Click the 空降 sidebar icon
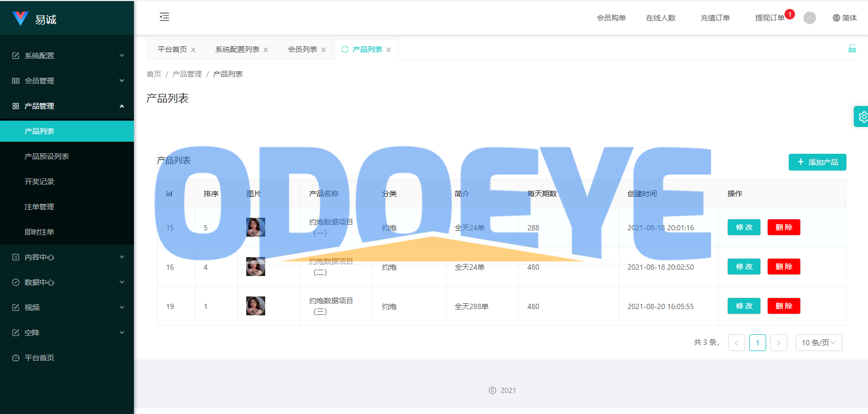Viewport: 868px width, 414px height. (x=16, y=333)
